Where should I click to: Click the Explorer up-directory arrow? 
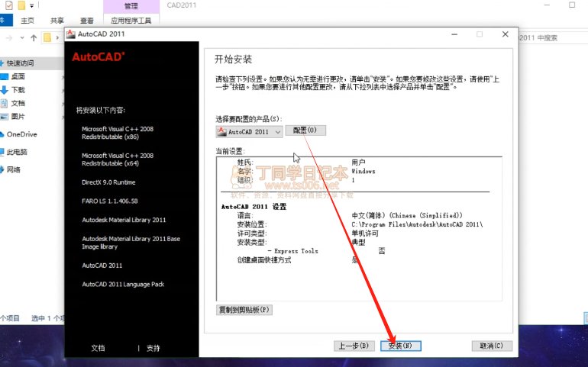click(x=33, y=37)
